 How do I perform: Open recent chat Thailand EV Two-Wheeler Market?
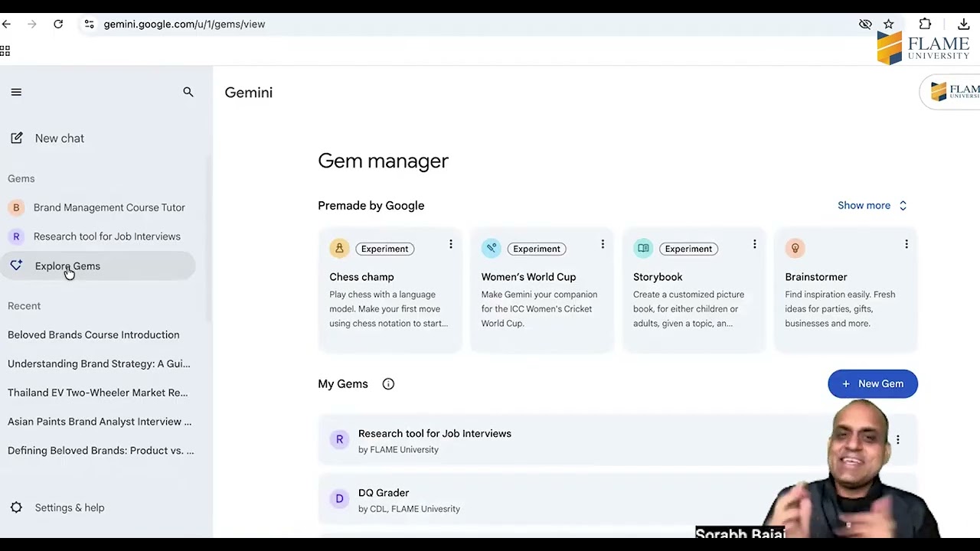click(x=98, y=393)
